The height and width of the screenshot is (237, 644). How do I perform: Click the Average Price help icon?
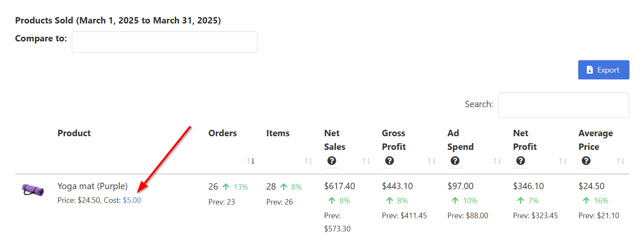tap(586, 161)
